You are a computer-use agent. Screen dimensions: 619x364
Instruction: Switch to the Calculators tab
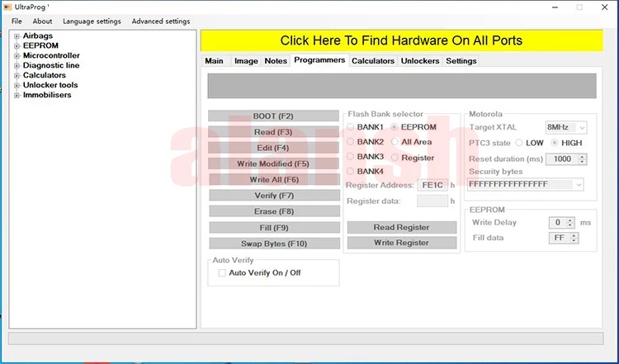point(373,61)
